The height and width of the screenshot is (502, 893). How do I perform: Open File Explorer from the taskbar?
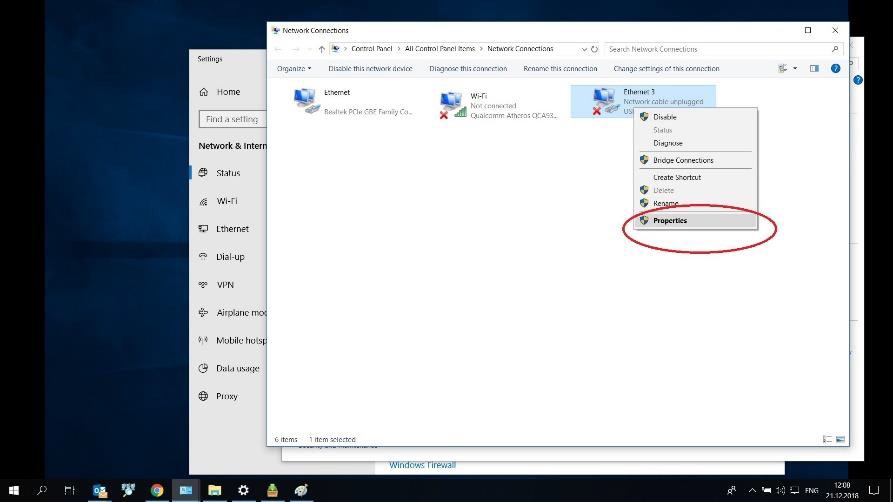click(215, 490)
